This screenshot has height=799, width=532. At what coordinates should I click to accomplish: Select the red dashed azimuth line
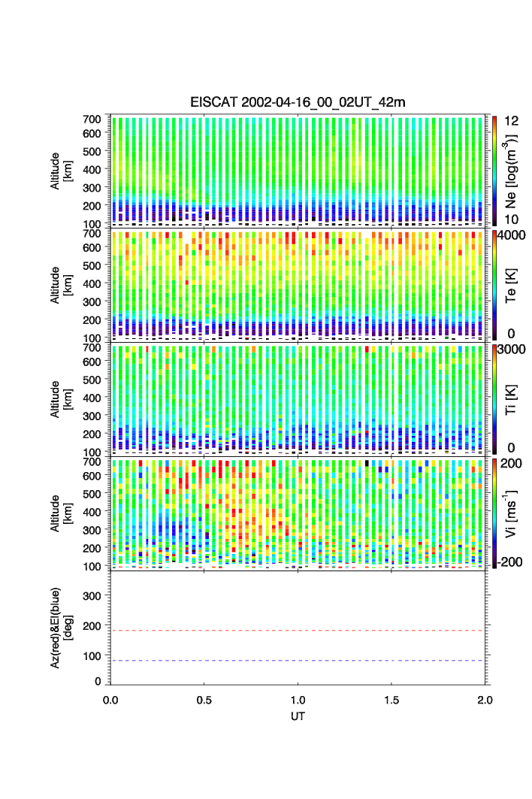[x=301, y=631]
